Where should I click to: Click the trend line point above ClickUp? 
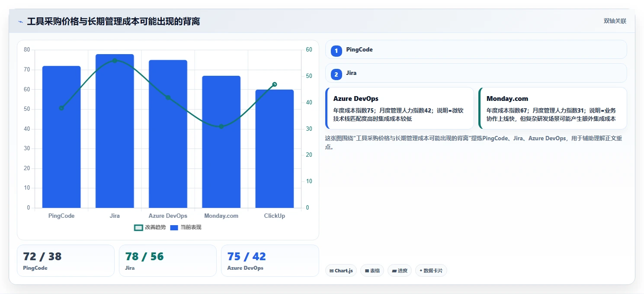point(274,84)
